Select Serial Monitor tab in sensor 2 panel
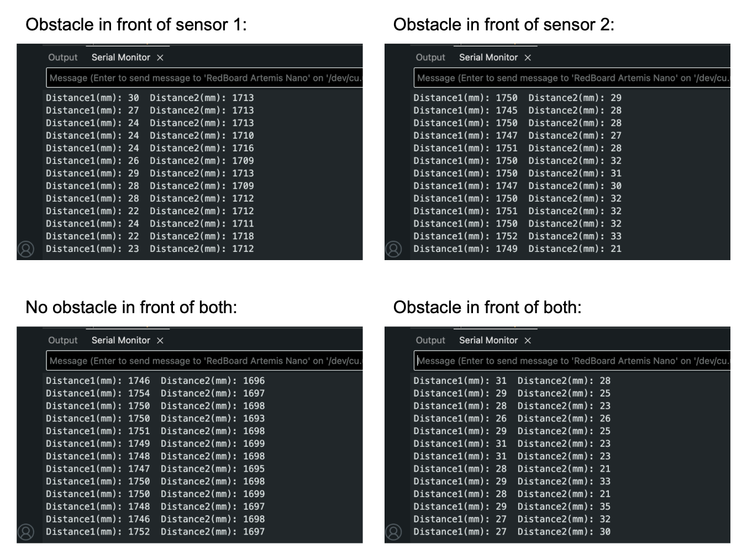 point(488,57)
